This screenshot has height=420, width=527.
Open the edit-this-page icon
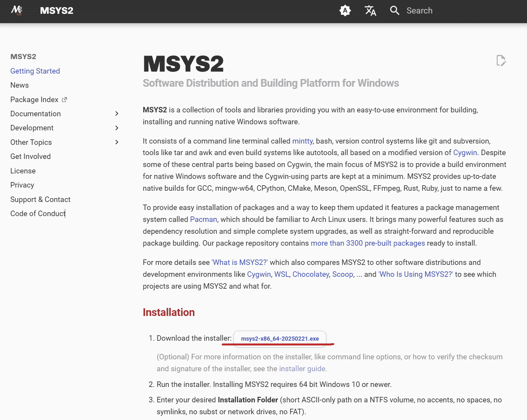pos(501,61)
